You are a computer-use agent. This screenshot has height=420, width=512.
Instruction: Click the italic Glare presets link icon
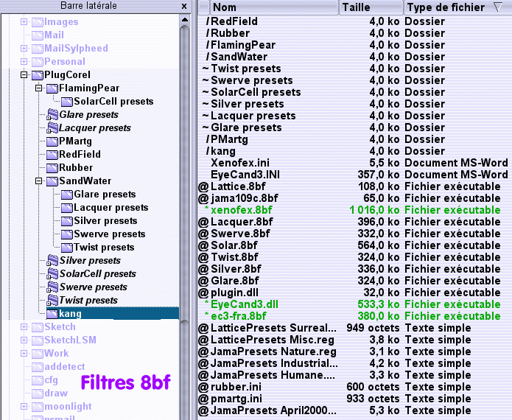52,115
